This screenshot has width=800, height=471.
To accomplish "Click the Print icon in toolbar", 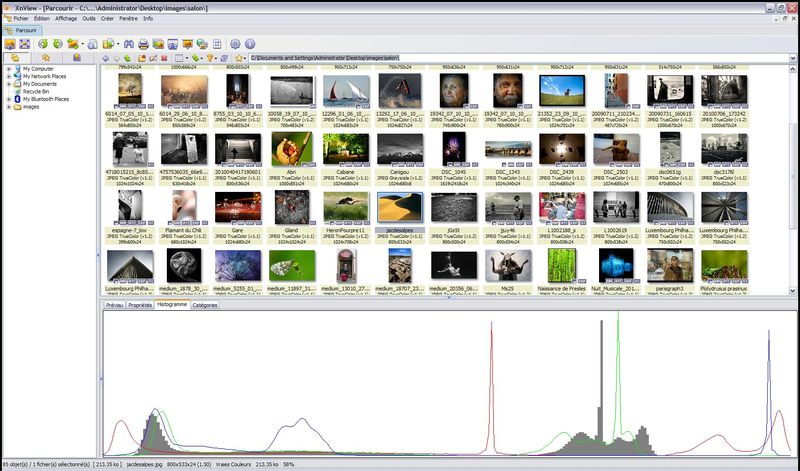I will [x=145, y=44].
